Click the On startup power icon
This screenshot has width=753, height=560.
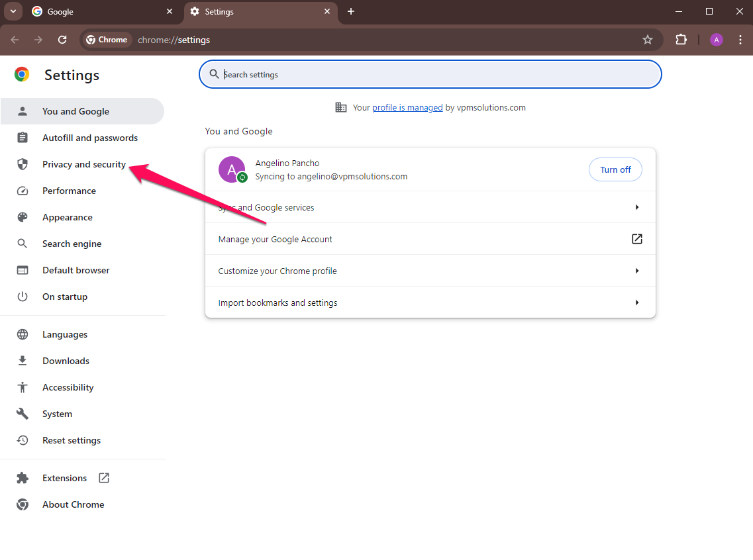pyautogui.click(x=23, y=297)
